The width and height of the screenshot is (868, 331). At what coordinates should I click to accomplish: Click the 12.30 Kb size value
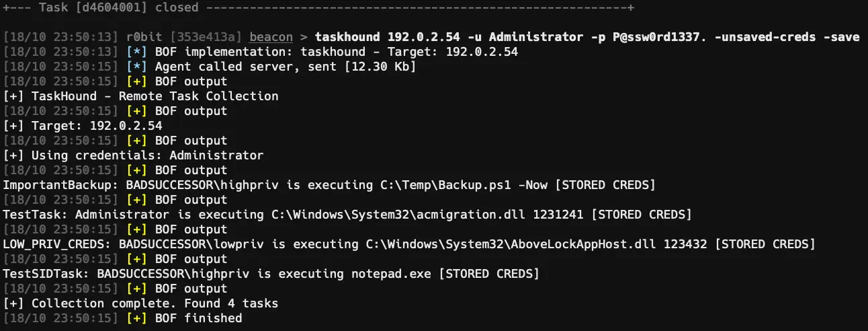379,67
